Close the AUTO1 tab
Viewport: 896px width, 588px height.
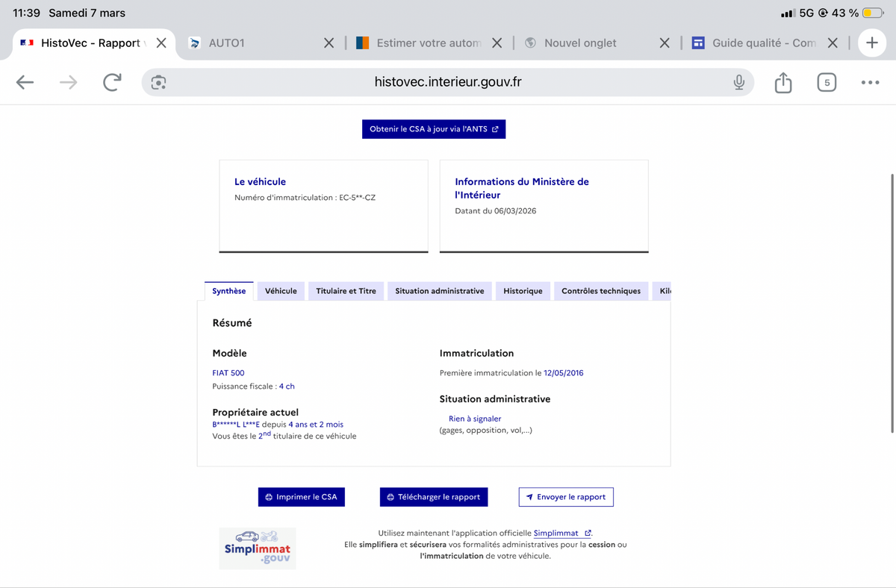coord(329,43)
